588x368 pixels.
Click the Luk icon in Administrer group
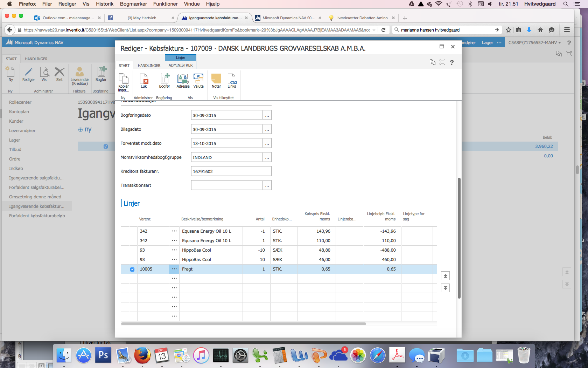[x=144, y=79]
